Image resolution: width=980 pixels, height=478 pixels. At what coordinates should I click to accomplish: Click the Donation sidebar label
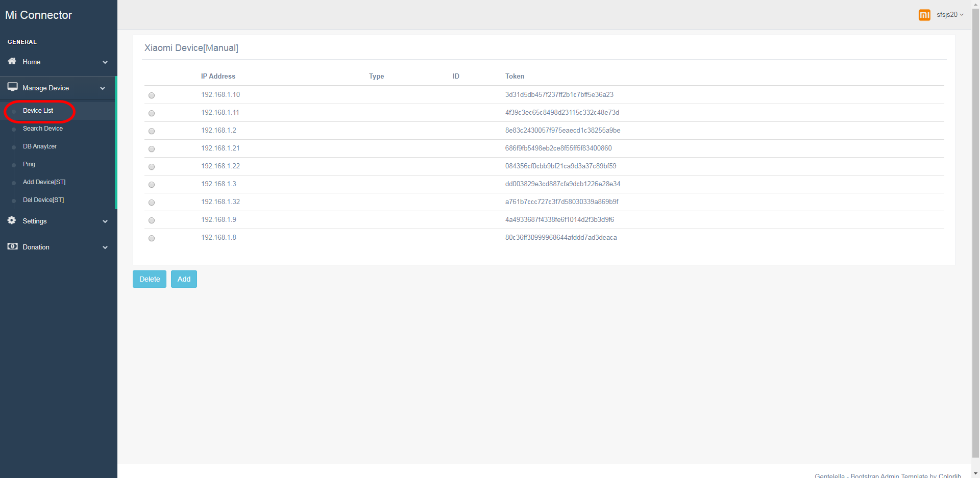(36, 247)
